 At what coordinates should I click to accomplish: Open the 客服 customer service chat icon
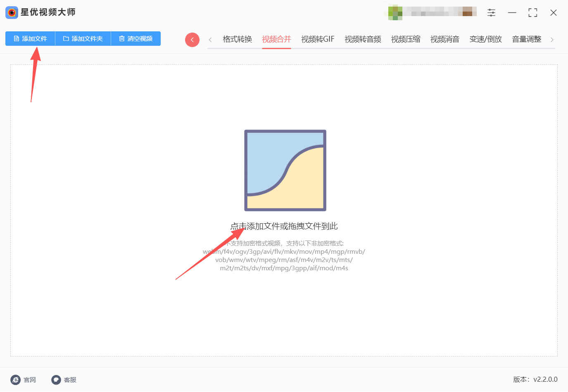[x=56, y=380]
